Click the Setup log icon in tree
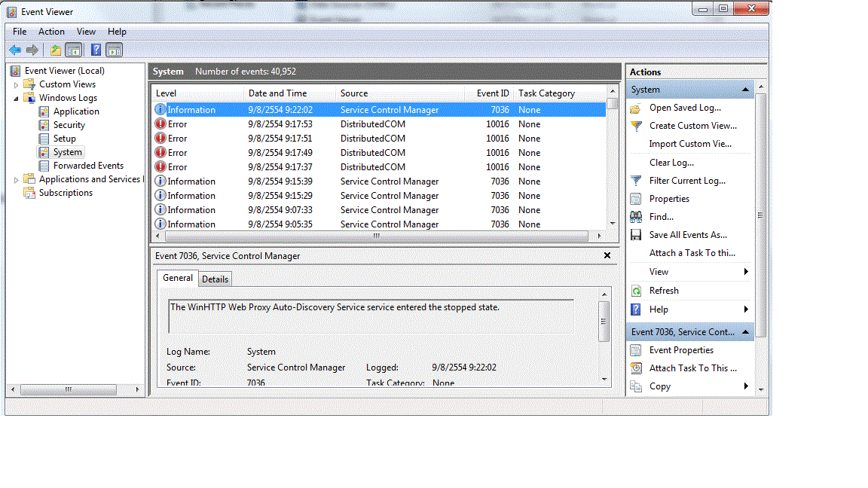Screen dimensions: 868x488 pos(44,139)
